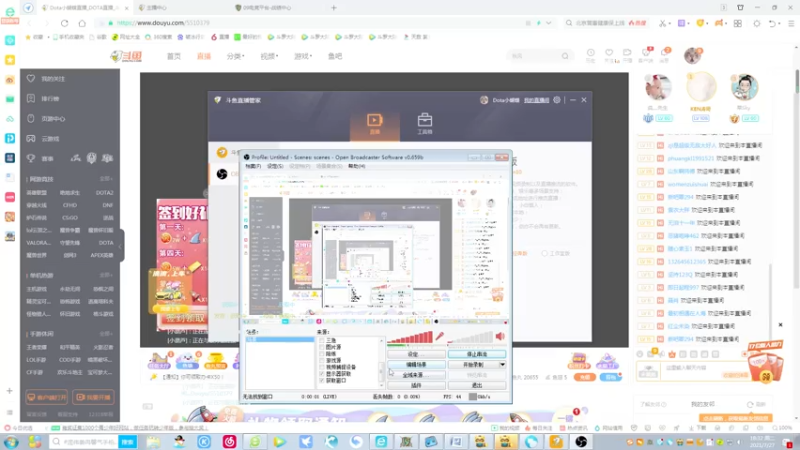Close the red envelope promo with X

[780, 324]
